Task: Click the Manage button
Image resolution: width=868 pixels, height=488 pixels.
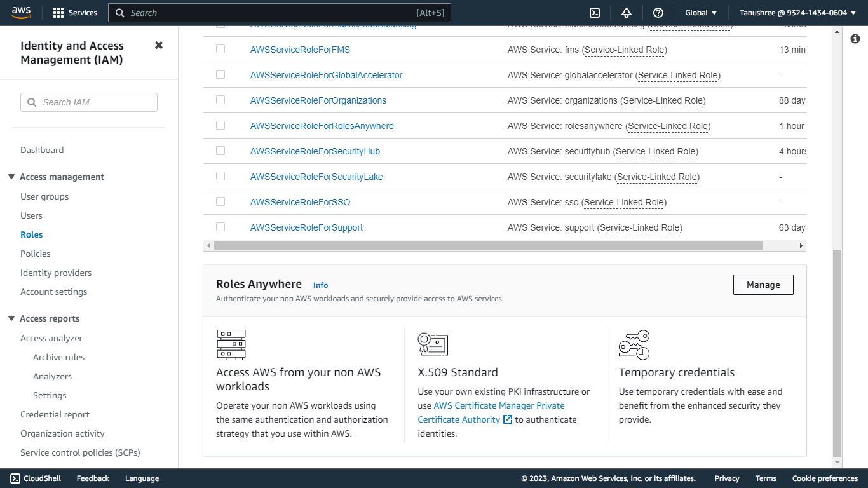Action: click(763, 285)
